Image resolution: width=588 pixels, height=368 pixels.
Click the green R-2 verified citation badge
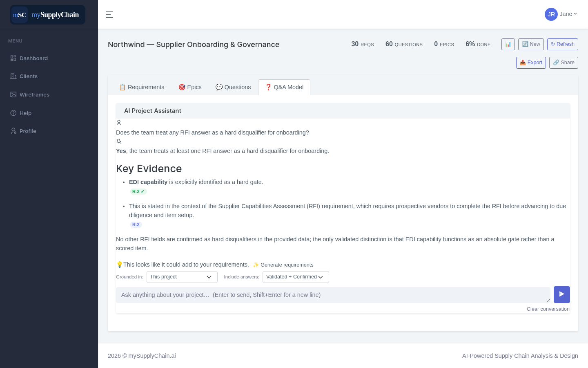coord(138,191)
